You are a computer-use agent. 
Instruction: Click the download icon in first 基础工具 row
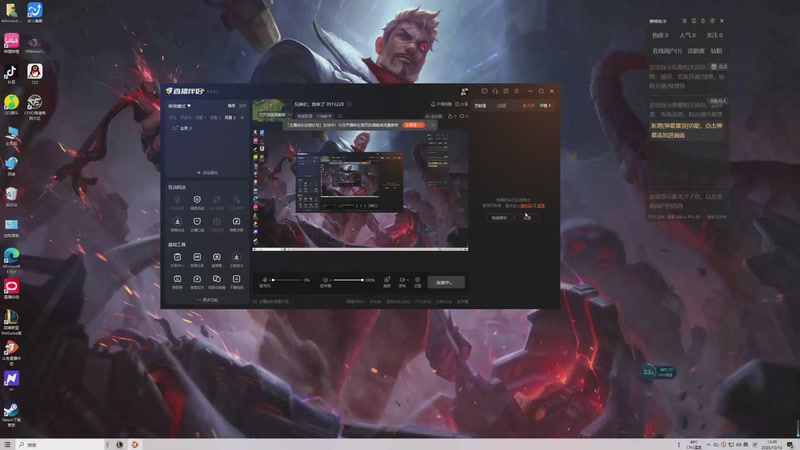236,257
